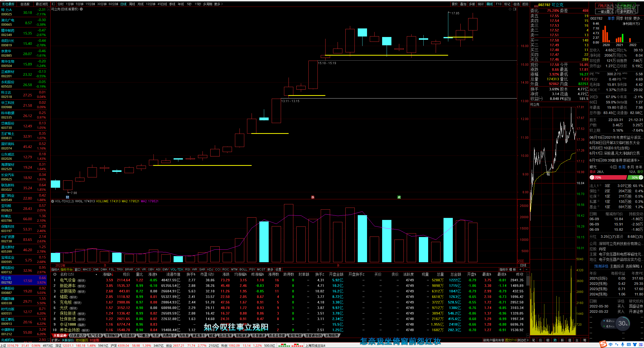Viewport: 644px width, 348px height.
Task: Click the 值 icon in the bottom bar
Action: 570,340
